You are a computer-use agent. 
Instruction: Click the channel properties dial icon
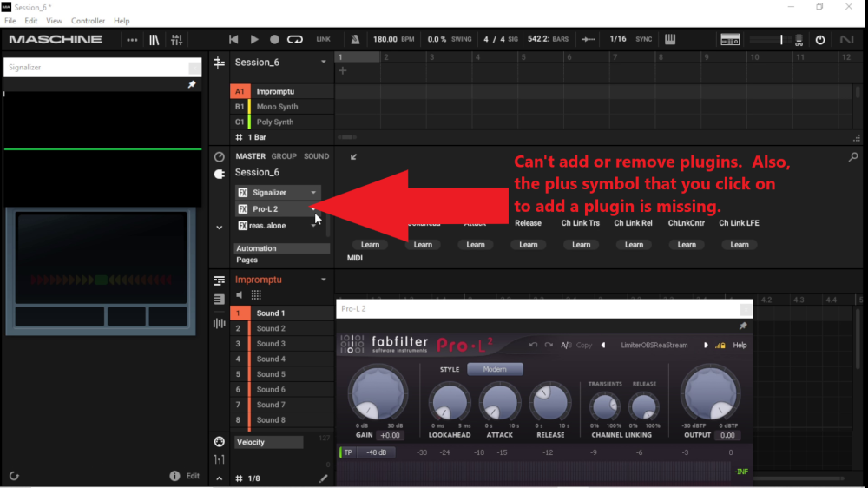[x=220, y=157]
